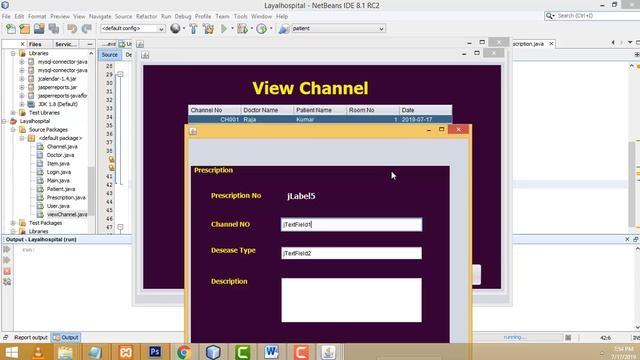Select the CH001 row in channel table

tap(320, 120)
